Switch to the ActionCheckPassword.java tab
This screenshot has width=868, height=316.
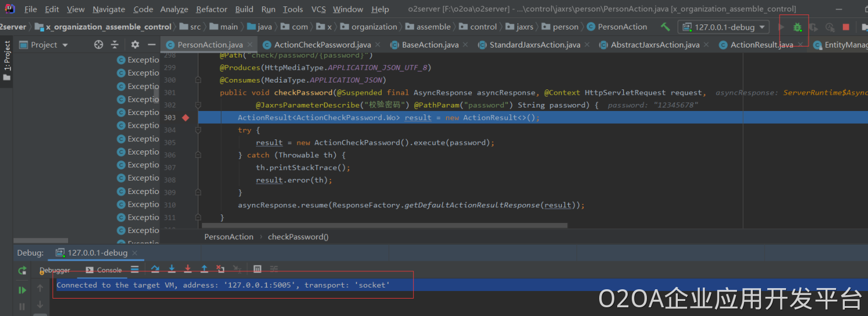(x=322, y=45)
